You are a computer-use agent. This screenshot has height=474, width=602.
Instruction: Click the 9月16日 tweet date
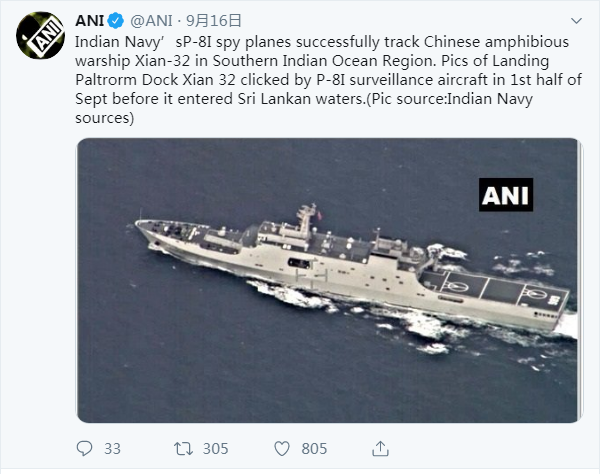click(214, 21)
